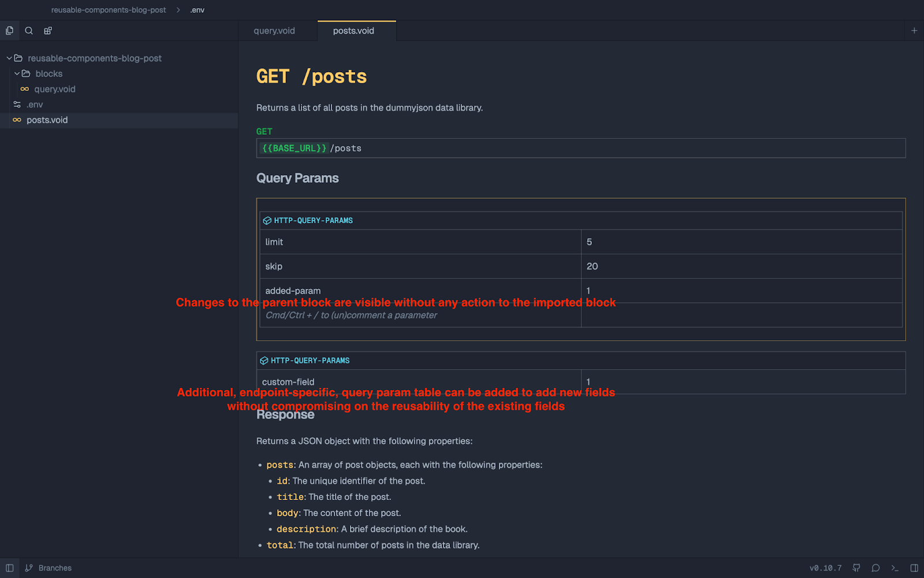Screen dimensions: 924x578
Task: Click reusable-components-blog-post in the breadcrumb
Action: (x=109, y=10)
